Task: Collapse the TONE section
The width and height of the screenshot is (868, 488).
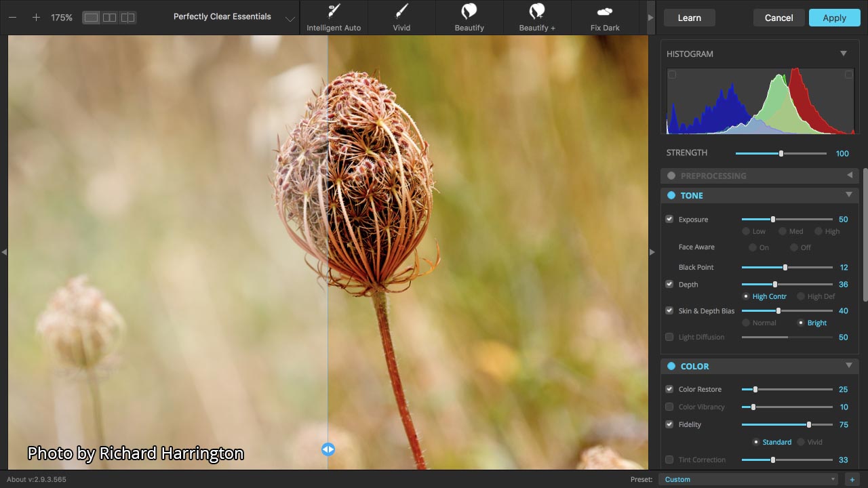Action: (x=849, y=195)
